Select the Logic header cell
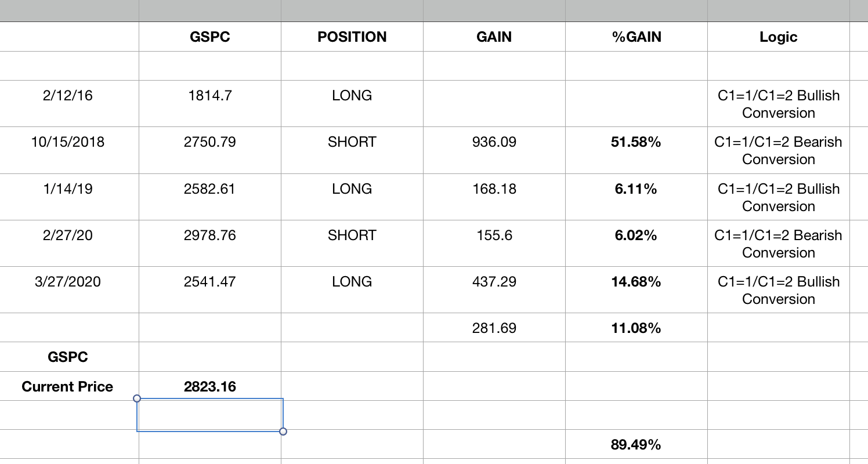 coord(778,37)
